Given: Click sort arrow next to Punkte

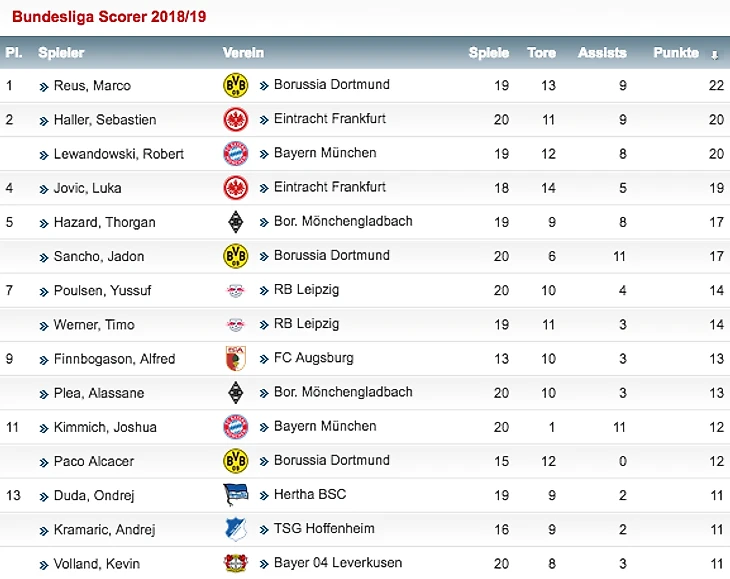Looking at the screenshot, I should 715,55.
